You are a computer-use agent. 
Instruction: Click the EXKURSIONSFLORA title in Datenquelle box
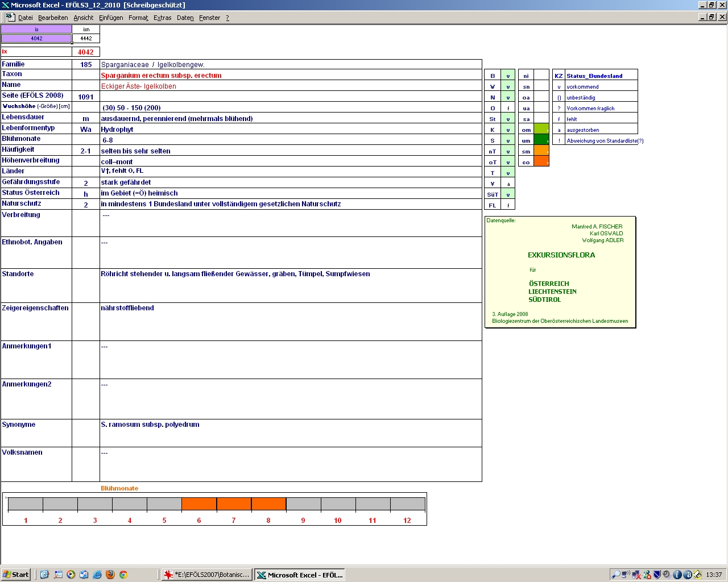pyautogui.click(x=561, y=255)
